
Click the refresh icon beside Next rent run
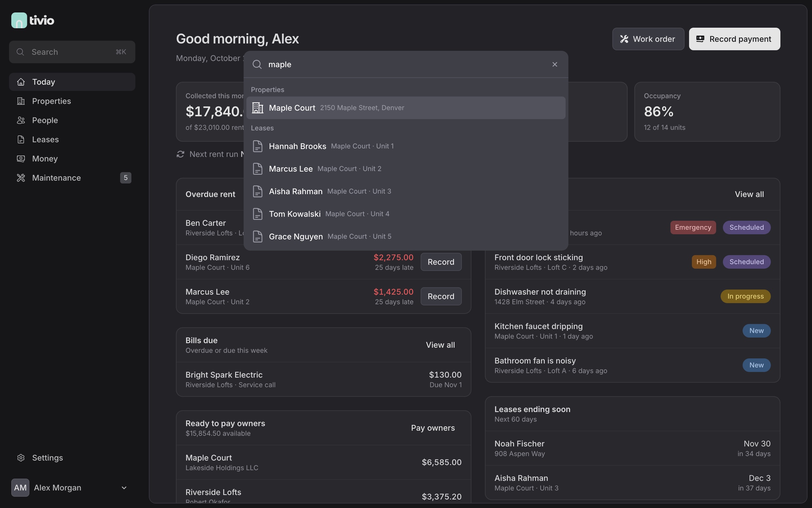click(x=180, y=154)
